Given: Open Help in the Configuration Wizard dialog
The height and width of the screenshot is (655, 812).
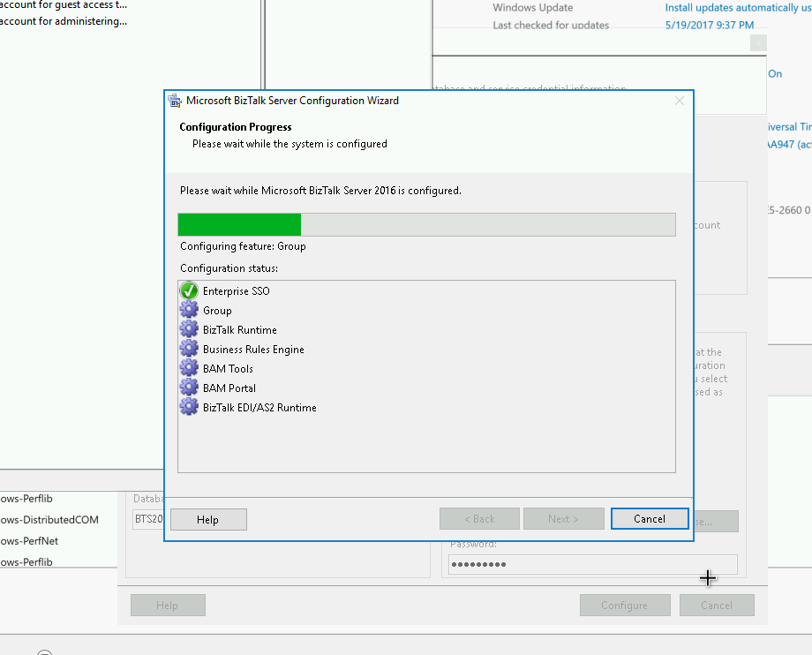Looking at the screenshot, I should (x=208, y=519).
